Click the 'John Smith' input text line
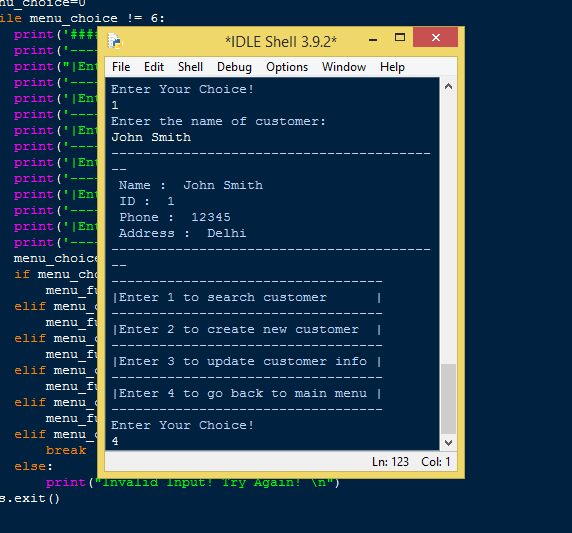Viewport: 572px width, 533px height. [151, 137]
